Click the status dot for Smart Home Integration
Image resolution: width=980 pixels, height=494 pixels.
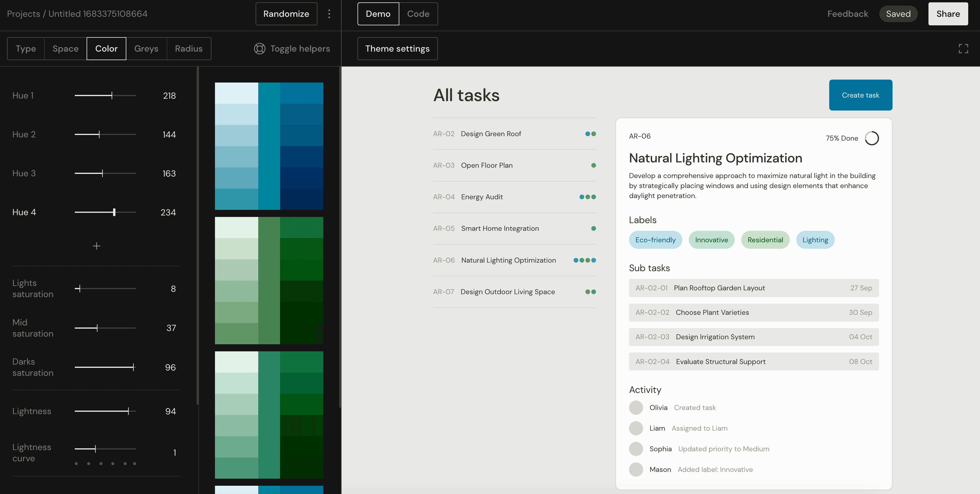tap(593, 228)
